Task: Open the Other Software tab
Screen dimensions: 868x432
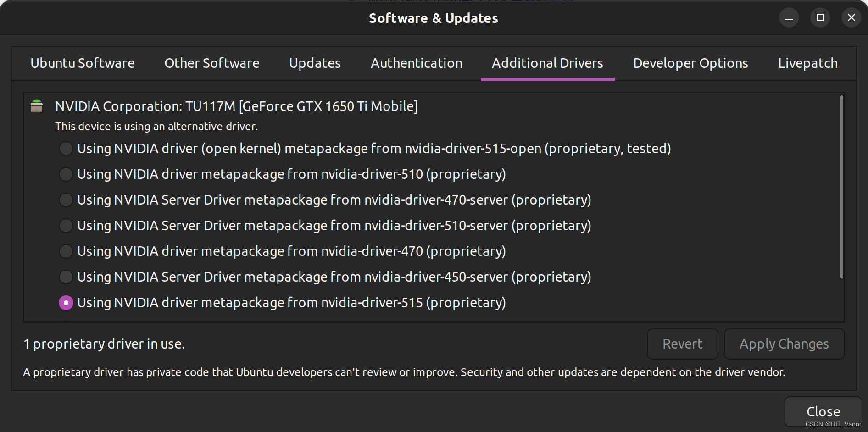Action: point(212,63)
